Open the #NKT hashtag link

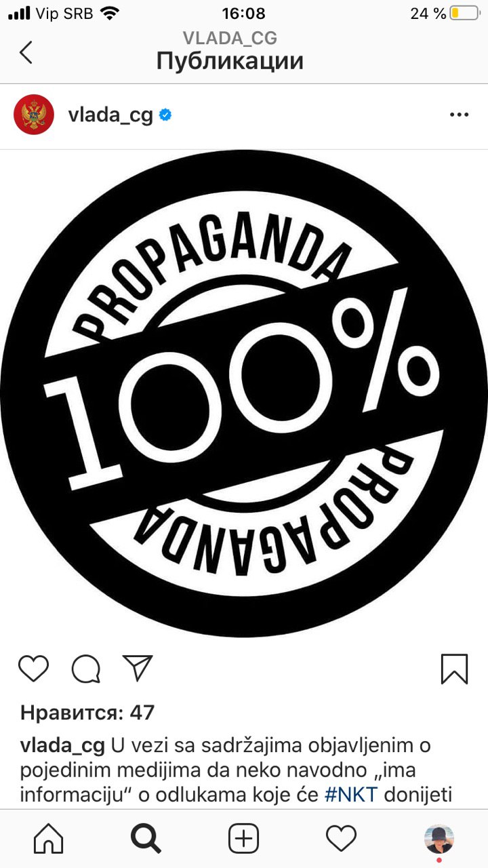pyautogui.click(x=352, y=795)
